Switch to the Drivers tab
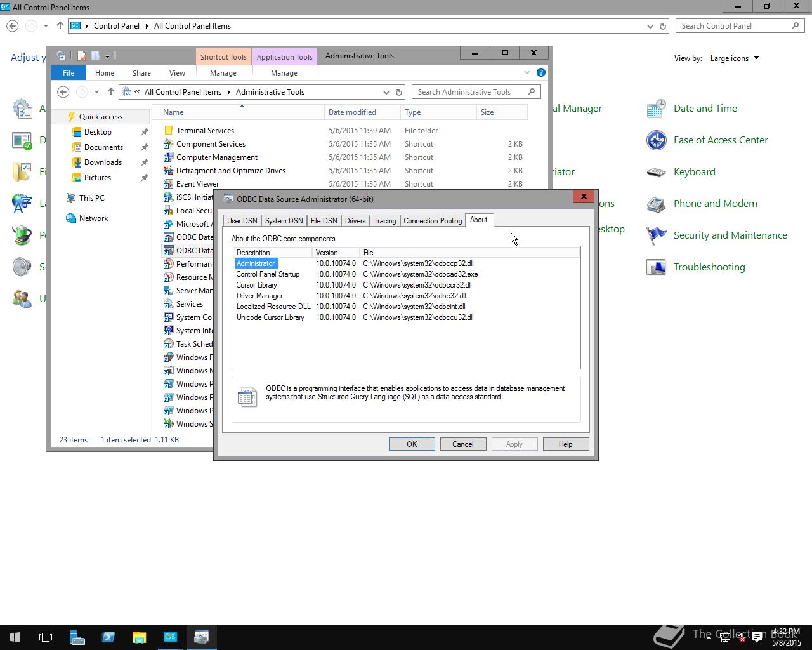 click(355, 221)
